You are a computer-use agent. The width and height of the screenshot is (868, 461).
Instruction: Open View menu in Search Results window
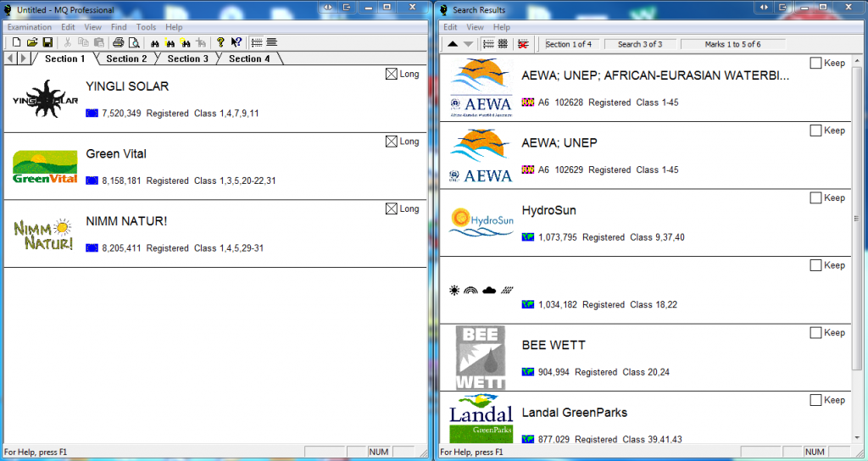pos(475,27)
